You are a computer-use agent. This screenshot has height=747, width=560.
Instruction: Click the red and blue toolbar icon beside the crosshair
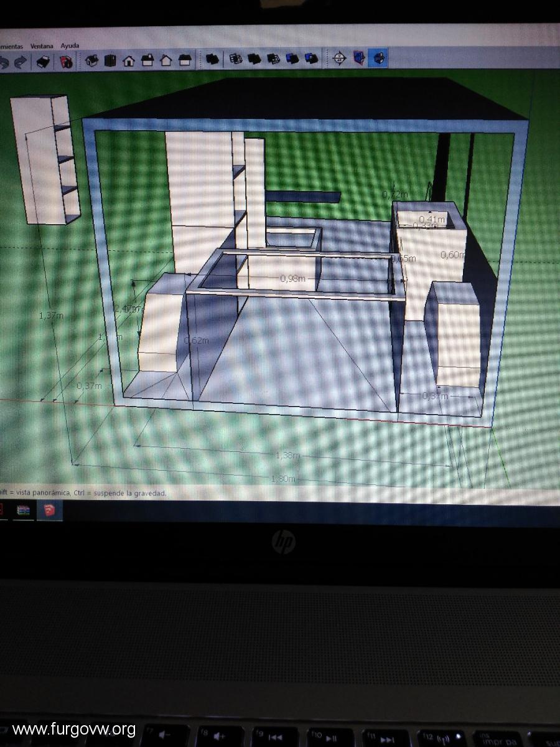point(359,59)
